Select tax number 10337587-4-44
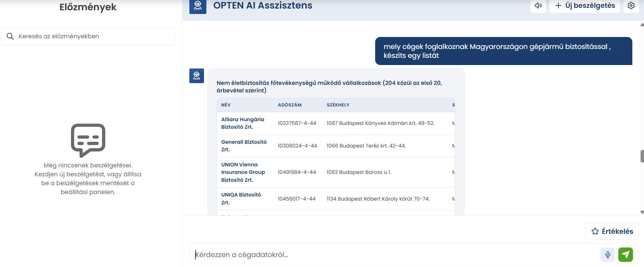This screenshot has width=644, height=267. tap(297, 123)
